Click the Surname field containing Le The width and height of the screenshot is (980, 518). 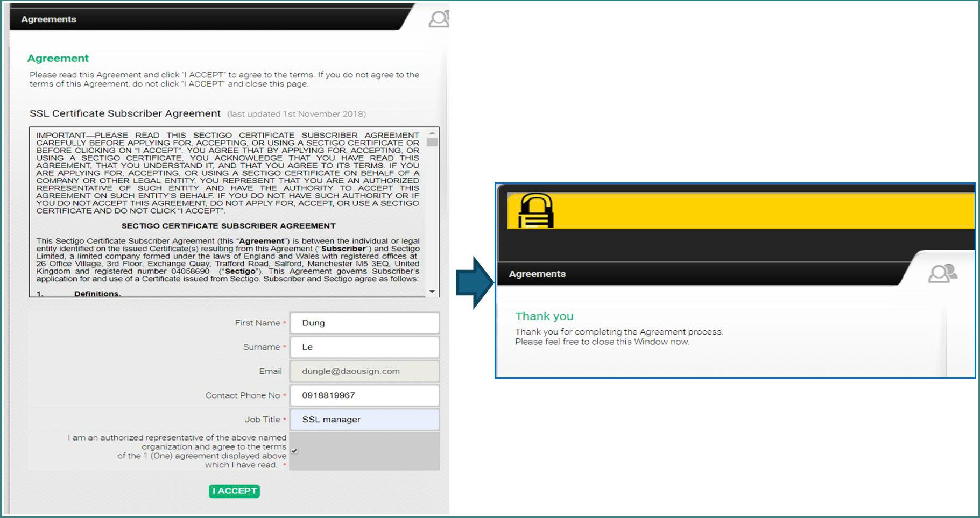[x=364, y=347]
